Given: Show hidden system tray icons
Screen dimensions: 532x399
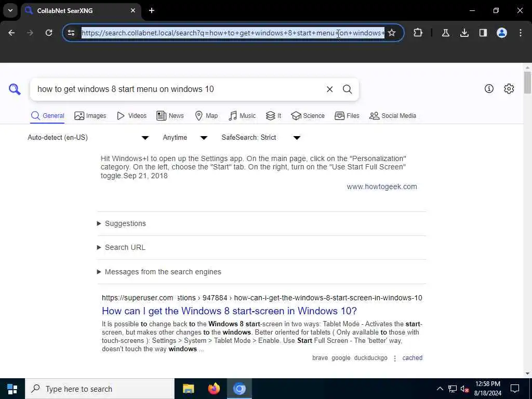Looking at the screenshot, I should (x=440, y=389).
